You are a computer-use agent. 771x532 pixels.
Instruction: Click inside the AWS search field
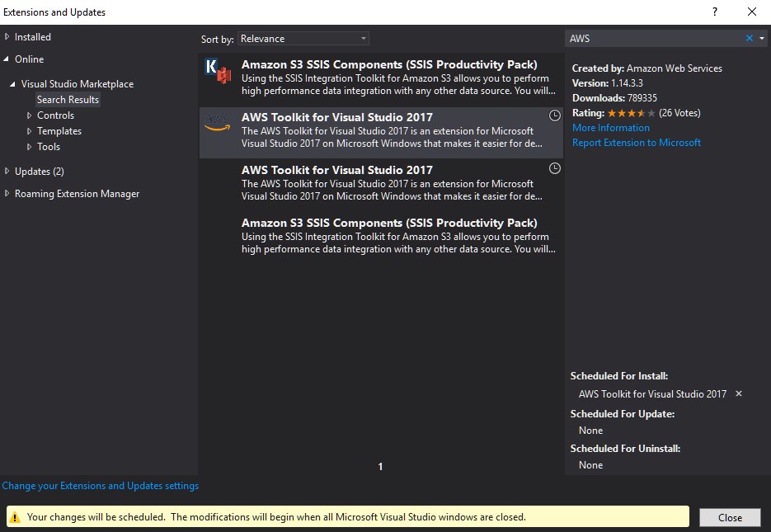[x=651, y=39]
